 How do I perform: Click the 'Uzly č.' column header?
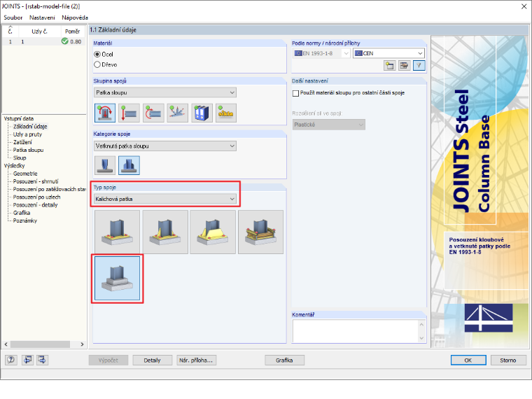tap(39, 31)
